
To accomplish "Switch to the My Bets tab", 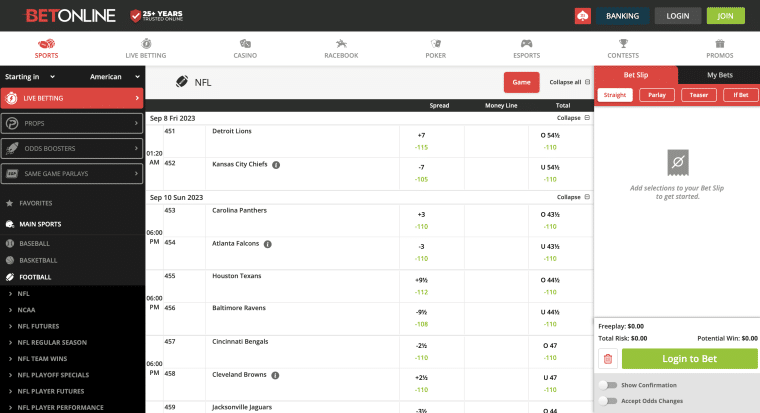I will point(719,75).
